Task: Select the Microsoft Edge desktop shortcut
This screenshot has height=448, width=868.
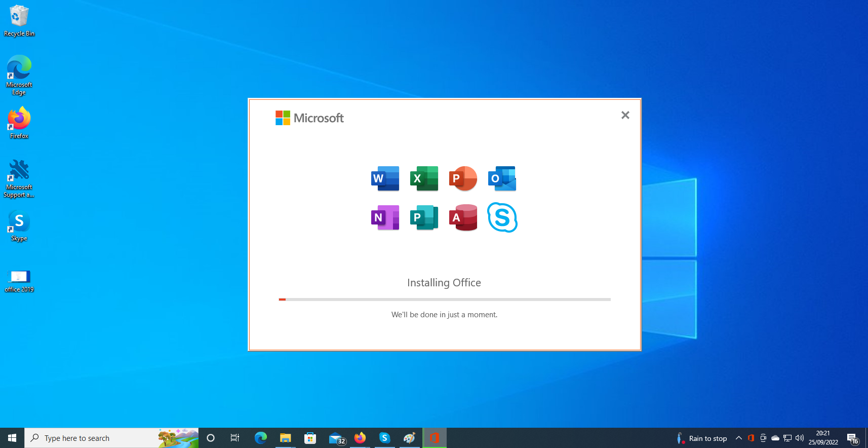Action: (x=19, y=75)
